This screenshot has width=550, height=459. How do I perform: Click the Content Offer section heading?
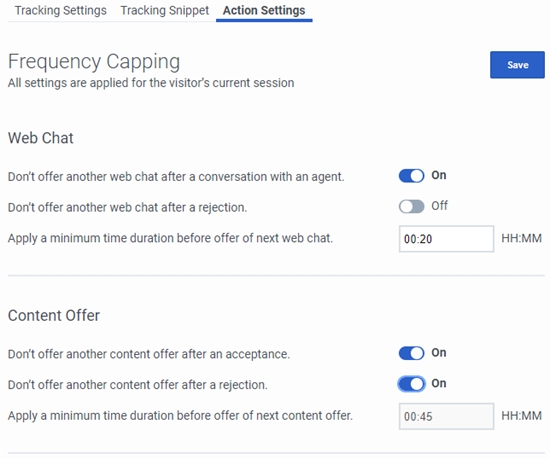[x=54, y=315]
